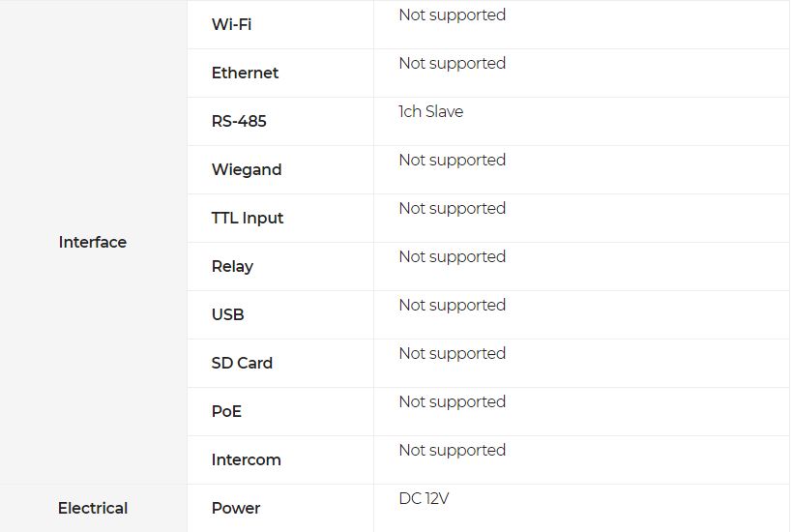Click the Wi-Fi row label
The height and width of the screenshot is (532, 792).
(x=231, y=24)
